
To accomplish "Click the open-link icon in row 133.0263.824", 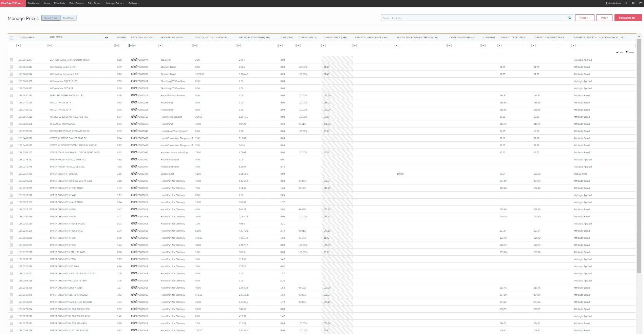I will tap(135, 74).
